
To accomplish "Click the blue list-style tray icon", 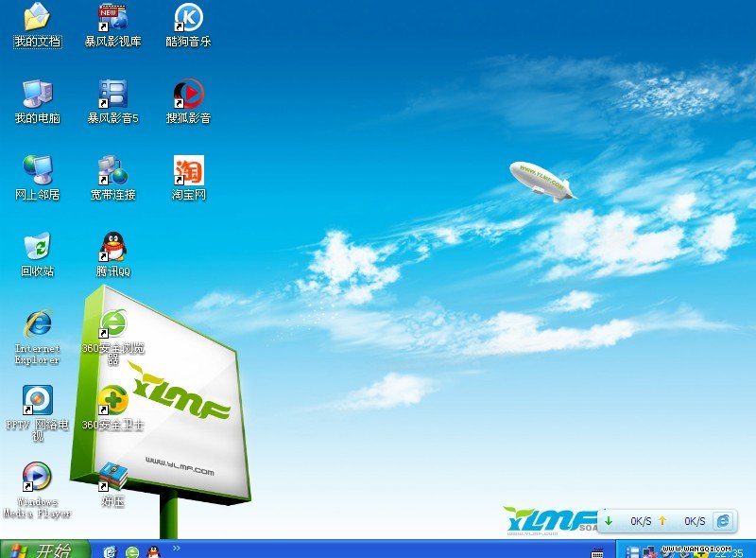I will point(632,552).
